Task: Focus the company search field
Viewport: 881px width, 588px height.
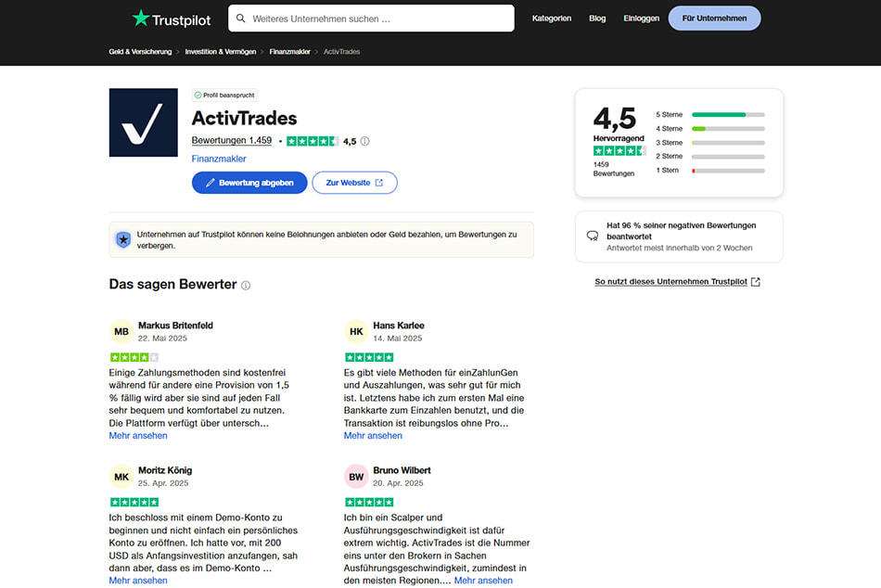Action: pyautogui.click(x=371, y=19)
